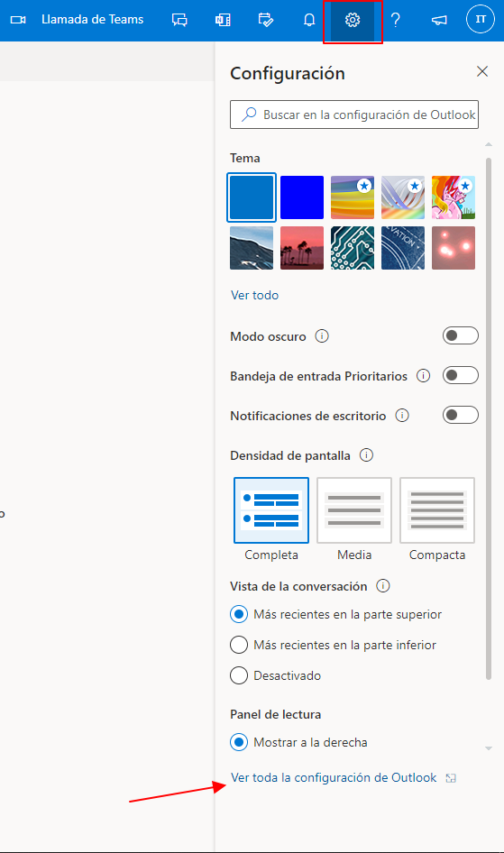The width and height of the screenshot is (504, 853).
Task: Choose the rainbow stripes theme
Action: 353,197
